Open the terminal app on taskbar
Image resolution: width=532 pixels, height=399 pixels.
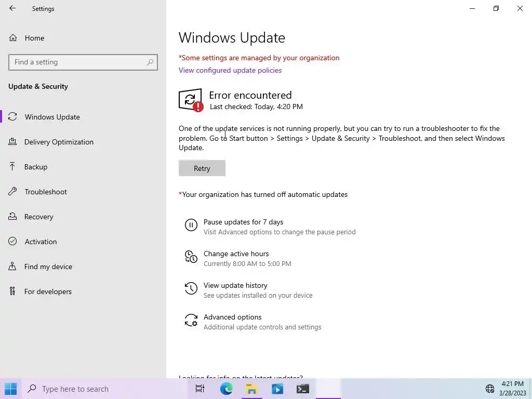pos(303,389)
